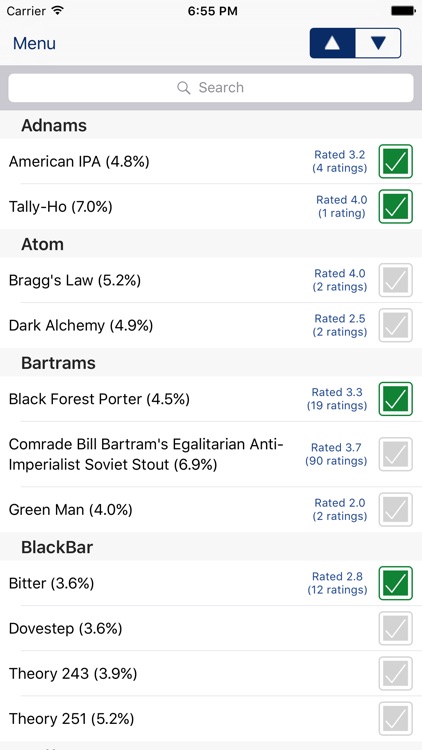
Task: Tick the Dovestep checkbox
Action: point(396,629)
